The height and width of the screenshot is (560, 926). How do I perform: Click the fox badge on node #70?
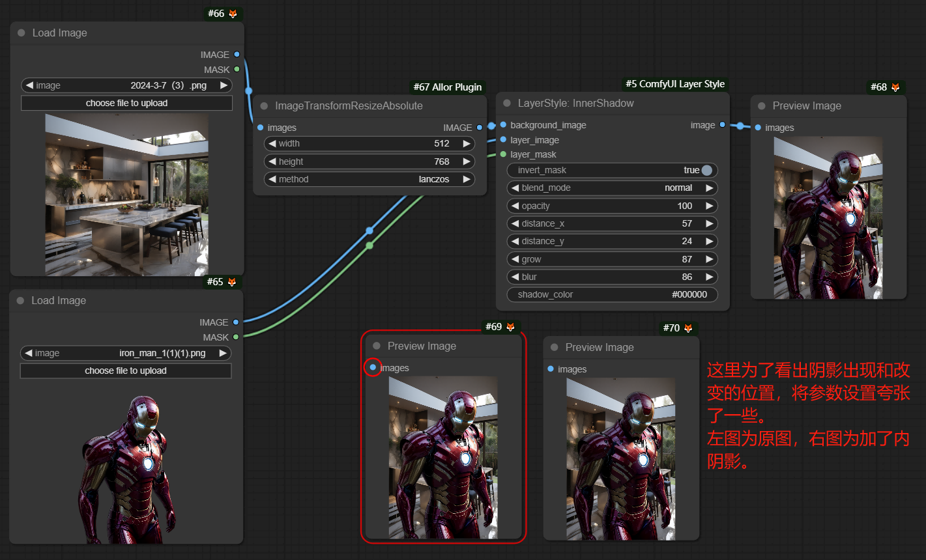(x=688, y=328)
